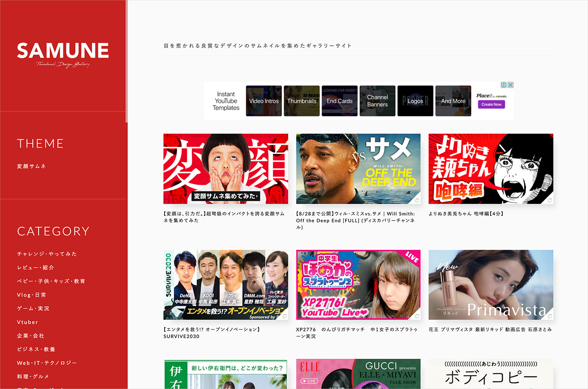Click the overlay icon on Primavista thumbnail

pyautogui.click(x=549, y=316)
